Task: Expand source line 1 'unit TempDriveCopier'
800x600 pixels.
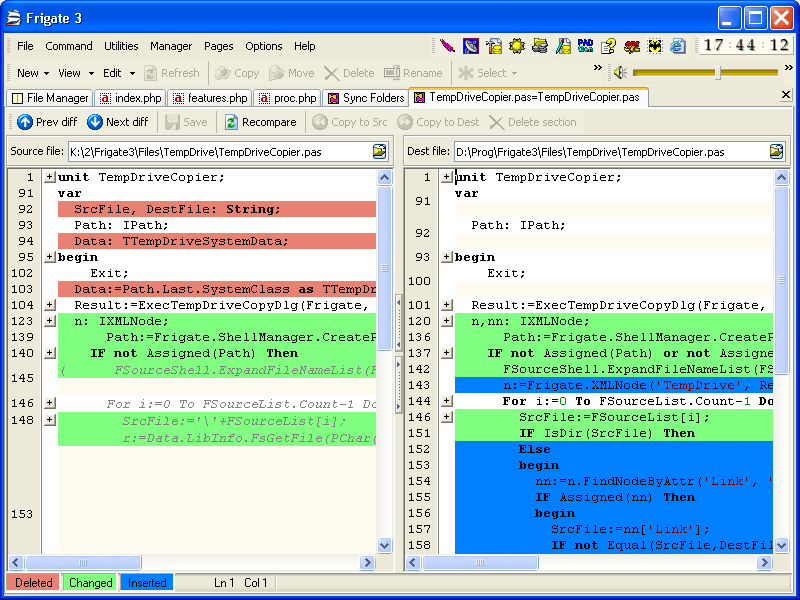Action: point(49,177)
